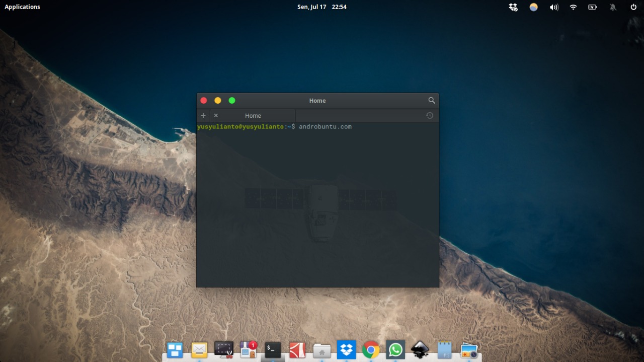Open the AppCenter with its notification badge

pyautogui.click(x=247, y=349)
